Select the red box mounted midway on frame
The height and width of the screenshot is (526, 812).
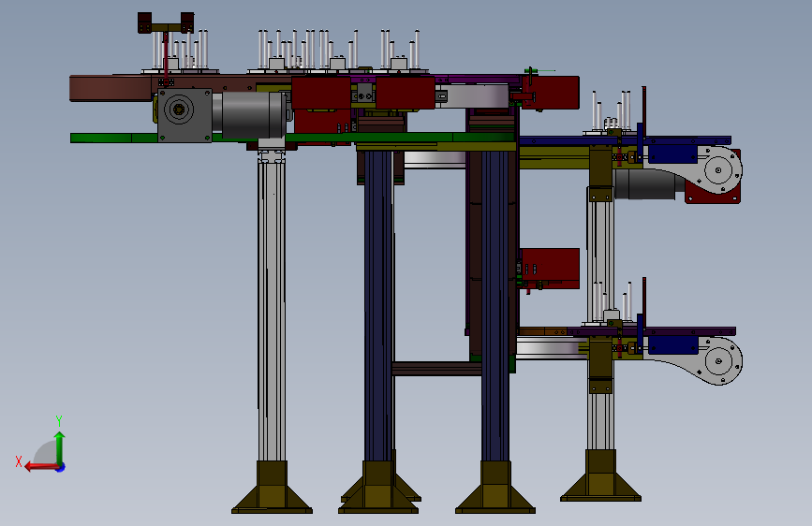click(x=550, y=268)
